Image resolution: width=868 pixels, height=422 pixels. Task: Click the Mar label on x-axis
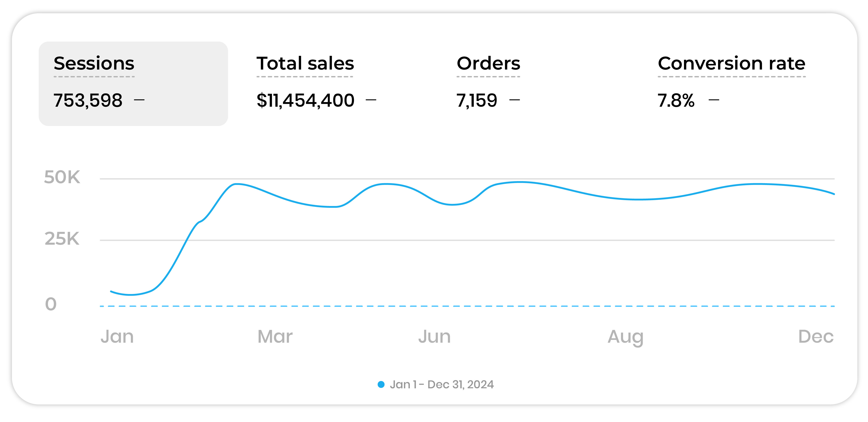275,337
